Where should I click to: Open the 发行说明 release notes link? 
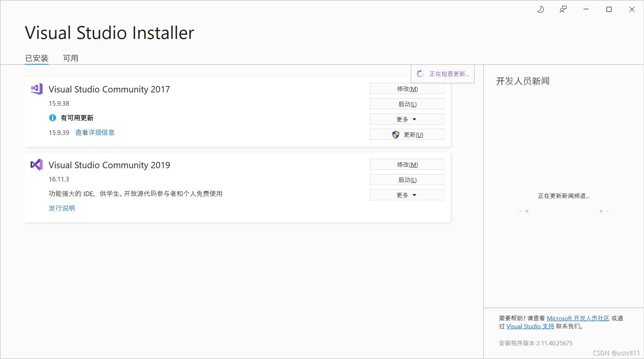tap(62, 208)
